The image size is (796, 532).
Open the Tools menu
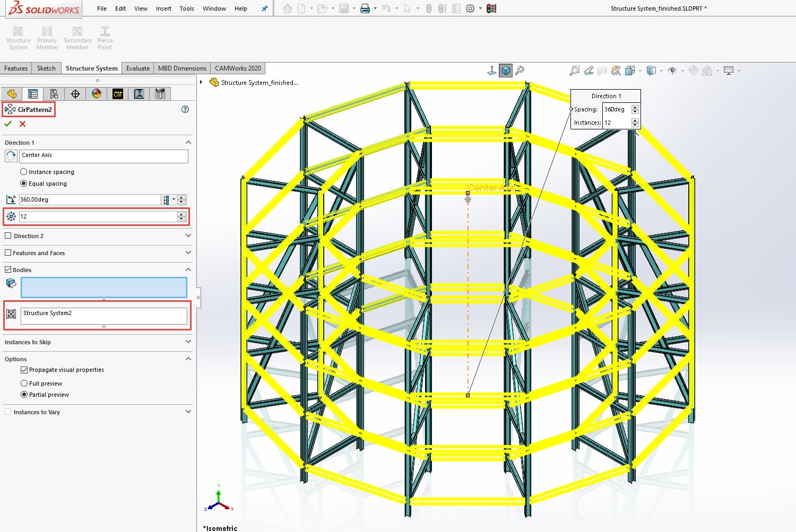[187, 8]
